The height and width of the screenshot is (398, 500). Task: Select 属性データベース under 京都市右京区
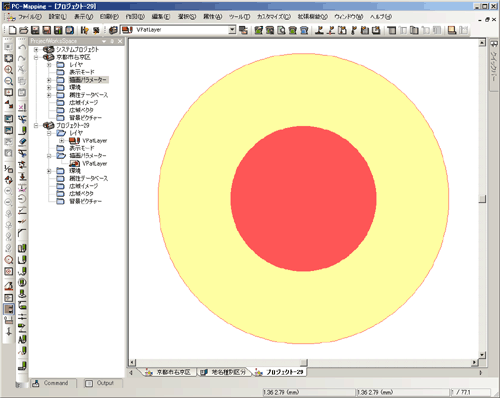[x=88, y=95]
